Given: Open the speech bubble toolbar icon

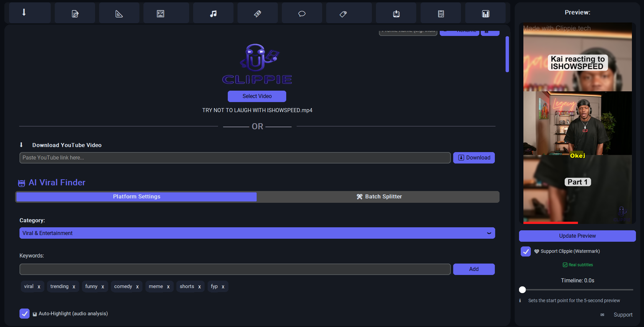Looking at the screenshot, I should pyautogui.click(x=302, y=14).
